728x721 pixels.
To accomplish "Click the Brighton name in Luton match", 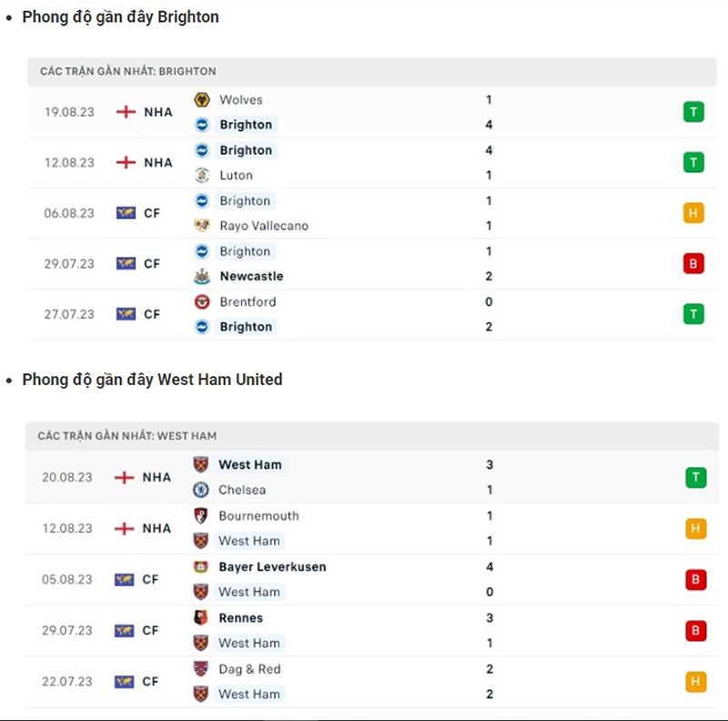I will click(246, 150).
